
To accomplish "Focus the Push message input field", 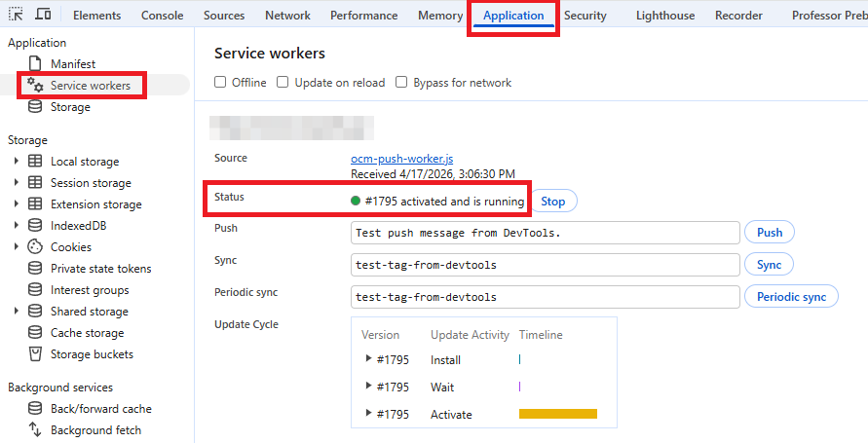I will (x=546, y=233).
